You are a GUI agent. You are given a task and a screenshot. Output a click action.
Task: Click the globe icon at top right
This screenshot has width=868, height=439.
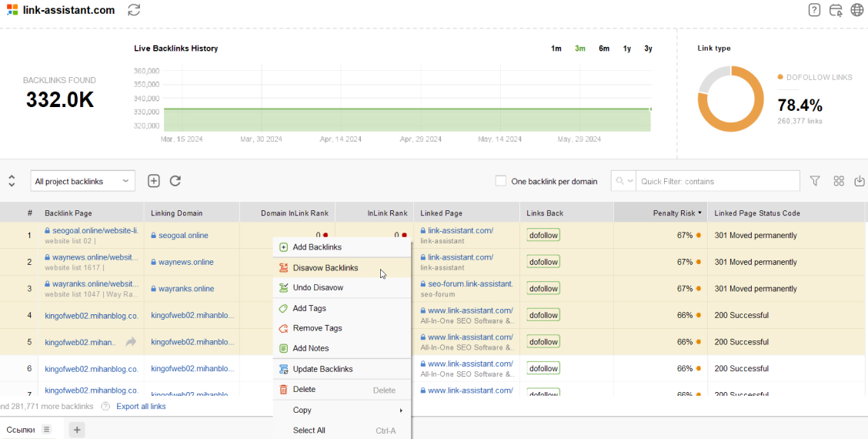(x=857, y=10)
